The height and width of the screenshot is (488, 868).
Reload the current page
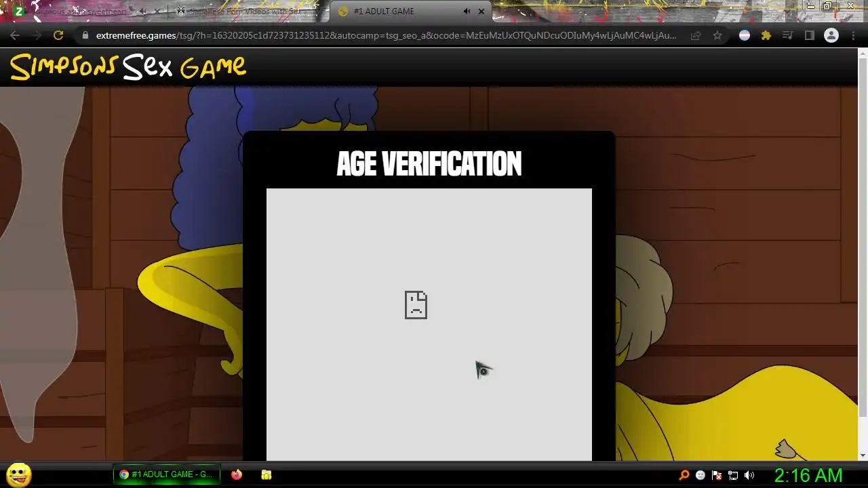(x=58, y=36)
